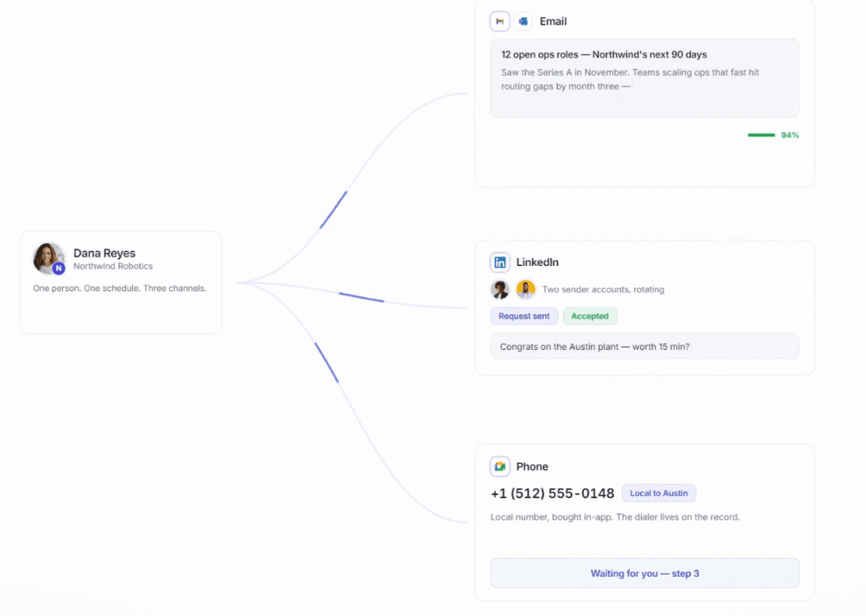
Task: Click the Request sent badge
Action: (x=524, y=316)
